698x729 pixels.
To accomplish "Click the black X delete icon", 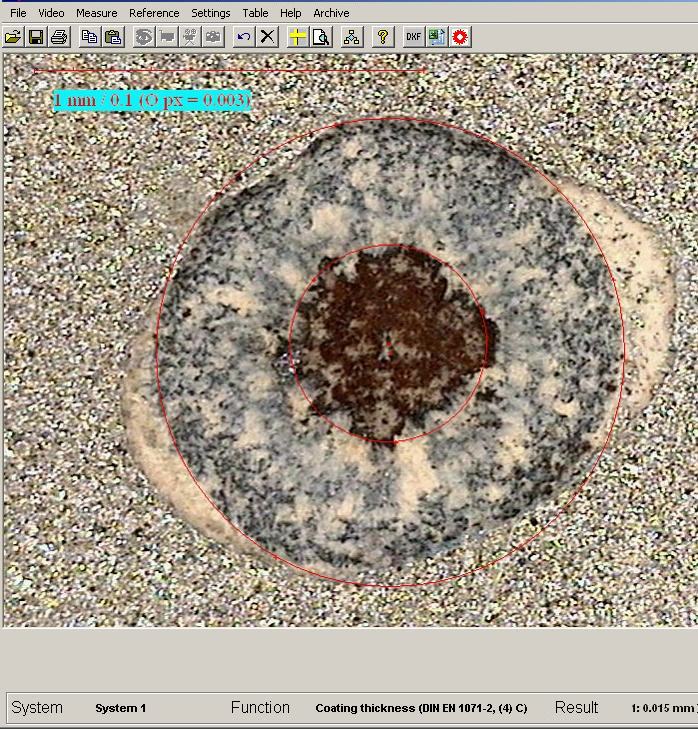I will (x=267, y=37).
